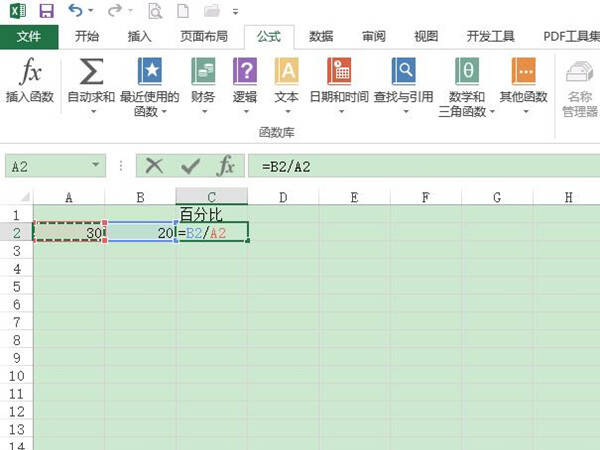Select column D header
This screenshot has height=450, width=600.
[283, 197]
